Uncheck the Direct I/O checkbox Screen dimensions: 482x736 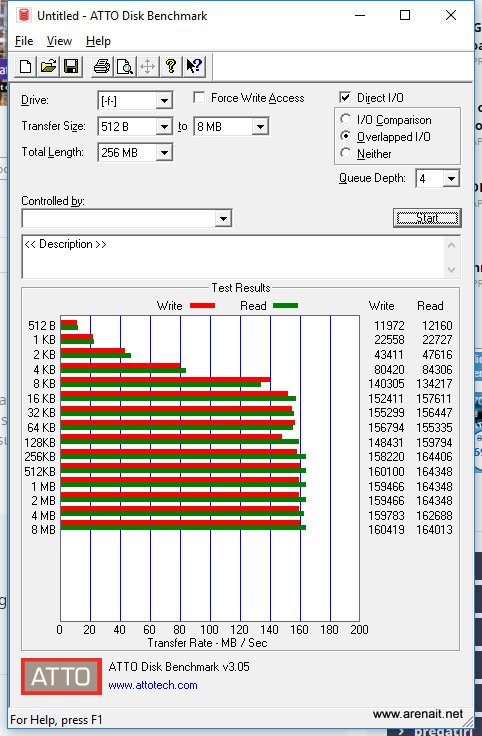pyautogui.click(x=345, y=97)
